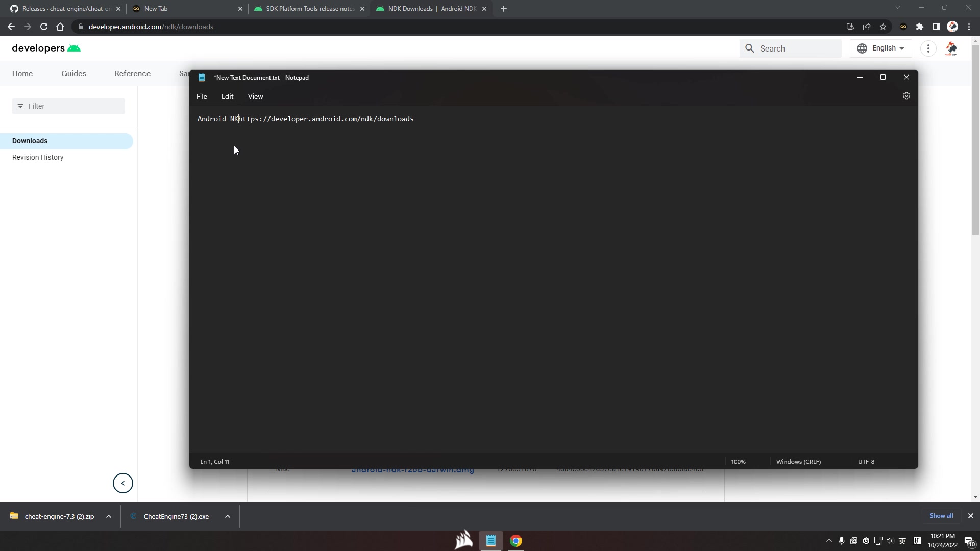The width and height of the screenshot is (980, 551).
Task: Click the share page icon
Action: pyautogui.click(x=866, y=27)
